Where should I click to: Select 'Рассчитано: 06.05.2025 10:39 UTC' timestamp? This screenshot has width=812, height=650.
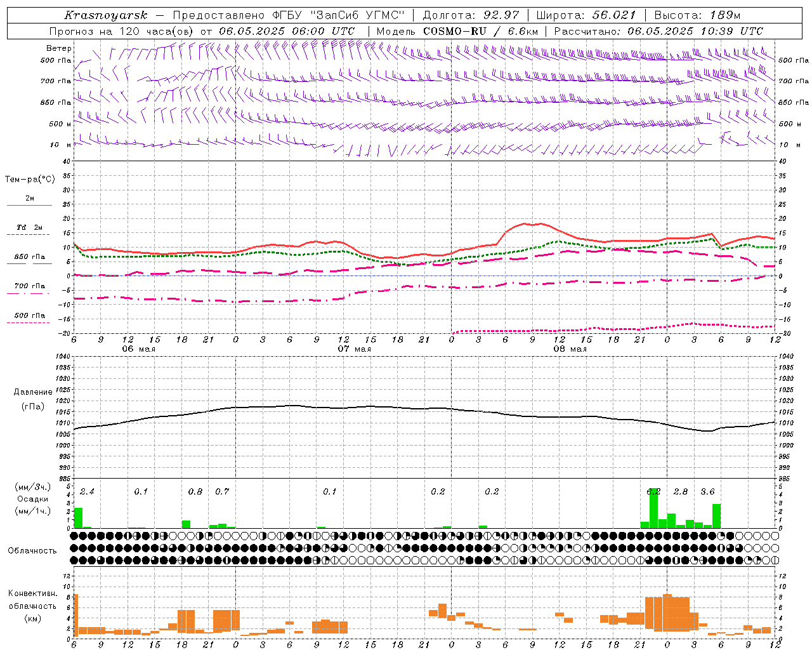tap(658, 31)
